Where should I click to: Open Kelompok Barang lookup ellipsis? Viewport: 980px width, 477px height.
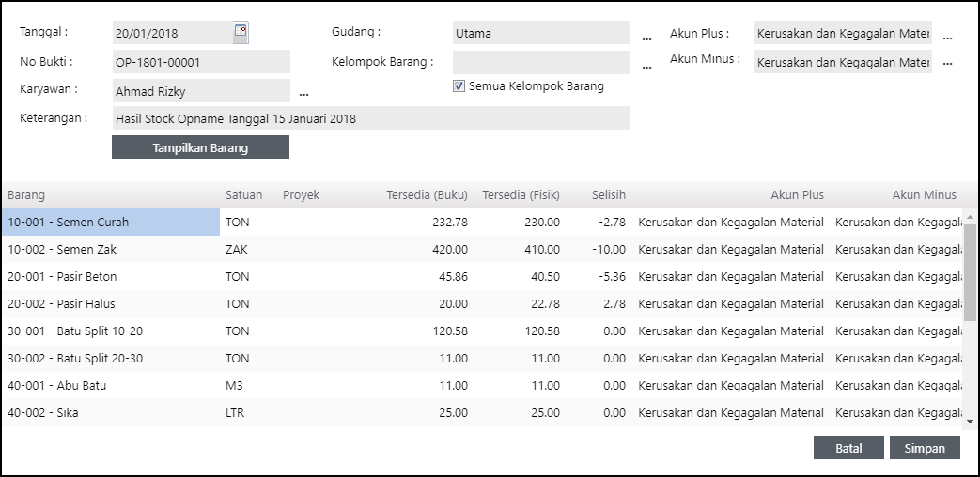coord(646,67)
